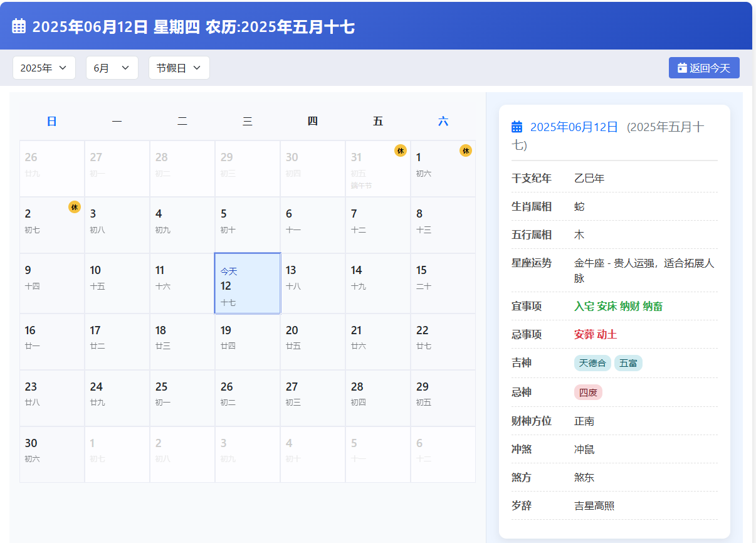Select June 2 初七 in the calendar

point(52,225)
